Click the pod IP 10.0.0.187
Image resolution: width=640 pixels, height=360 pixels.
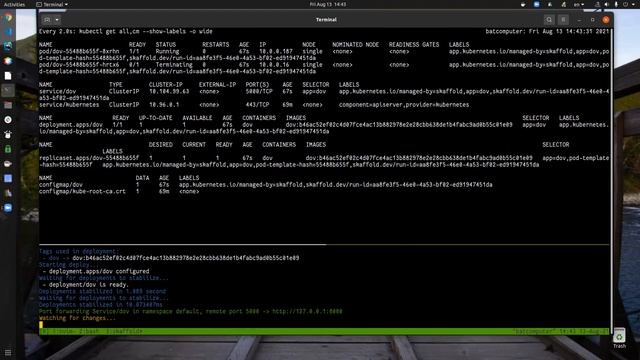(276, 51)
